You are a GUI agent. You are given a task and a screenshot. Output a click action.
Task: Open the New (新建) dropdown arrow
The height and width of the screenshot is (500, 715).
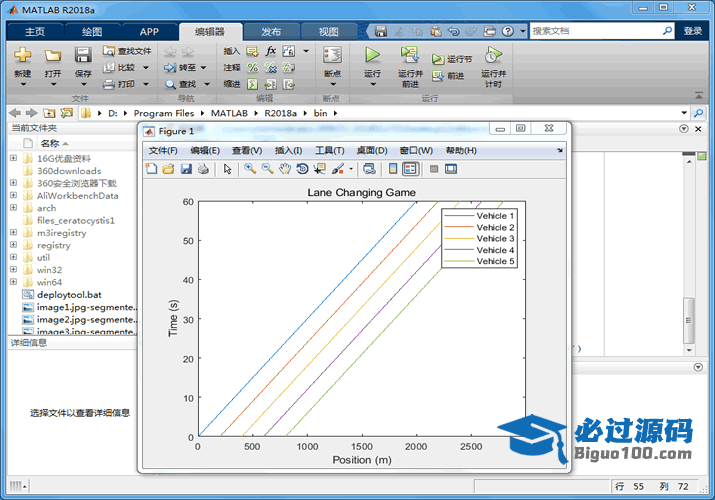coord(23,84)
